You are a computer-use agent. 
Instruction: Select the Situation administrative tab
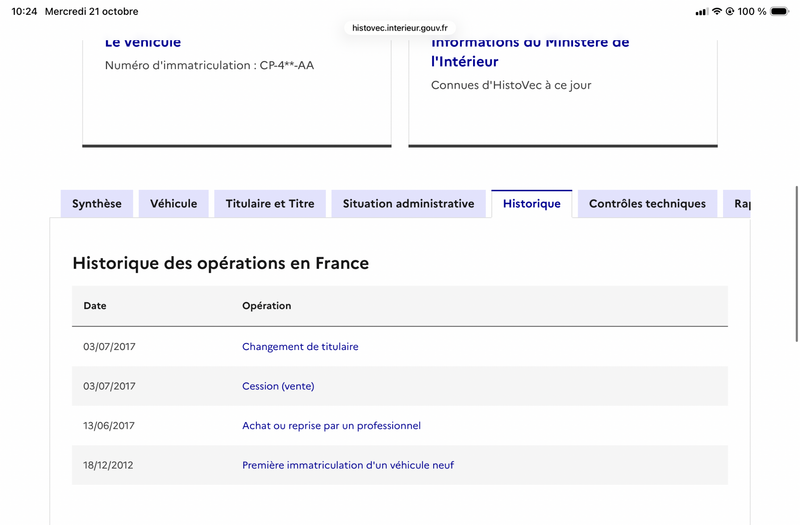409,204
